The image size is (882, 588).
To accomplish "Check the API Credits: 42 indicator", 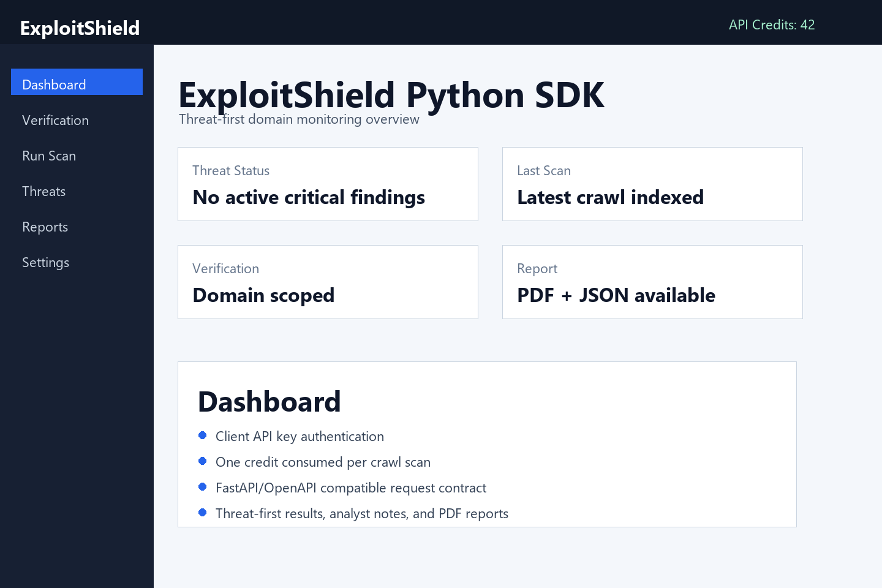I will [x=772, y=24].
